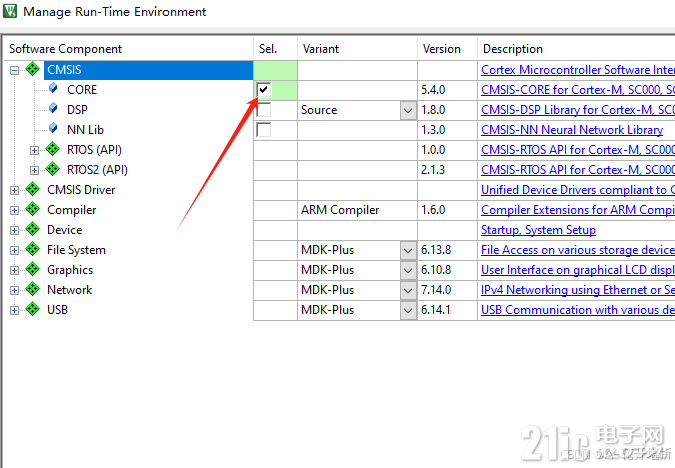Click the Software Component column header
The width and height of the screenshot is (675, 468).
(x=129, y=49)
